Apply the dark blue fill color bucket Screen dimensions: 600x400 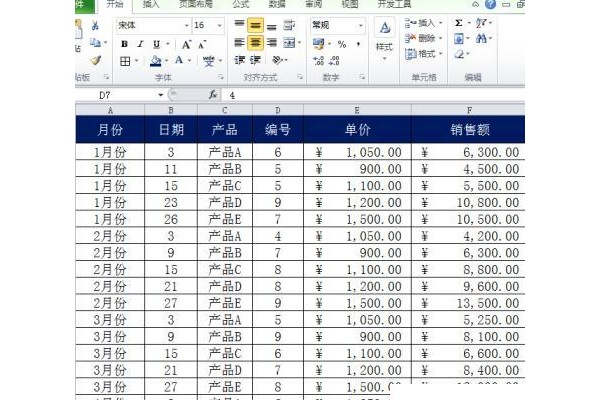point(156,61)
